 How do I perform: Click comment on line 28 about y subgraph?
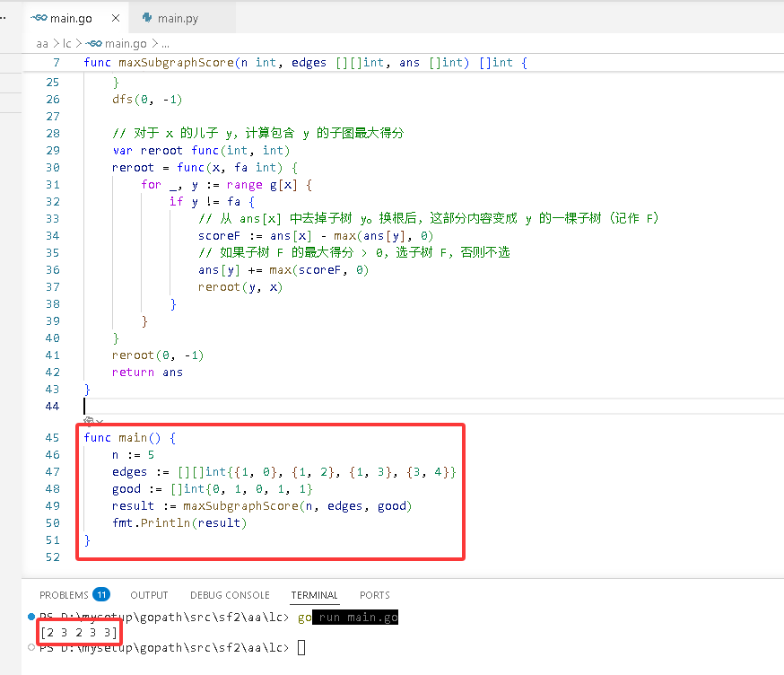258,133
